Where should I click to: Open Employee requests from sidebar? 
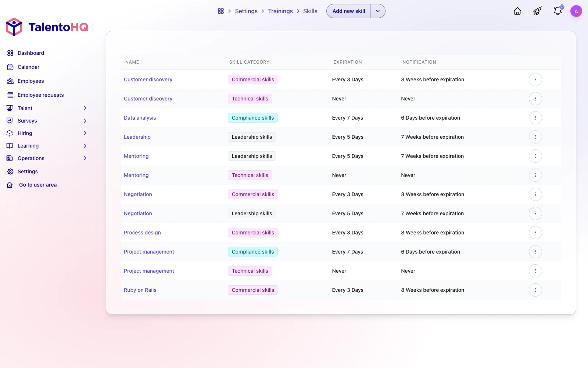41,95
